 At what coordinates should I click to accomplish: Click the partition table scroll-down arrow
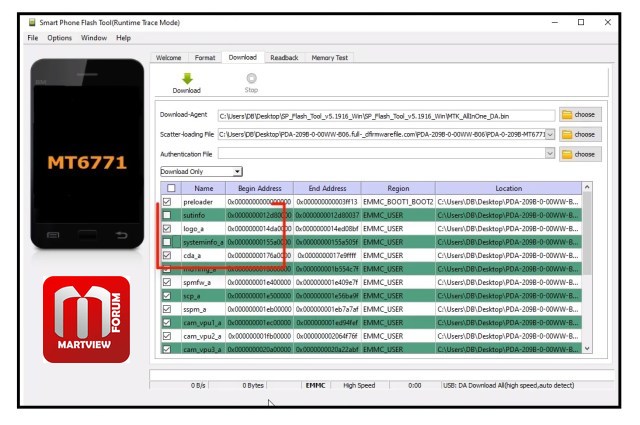pos(587,349)
